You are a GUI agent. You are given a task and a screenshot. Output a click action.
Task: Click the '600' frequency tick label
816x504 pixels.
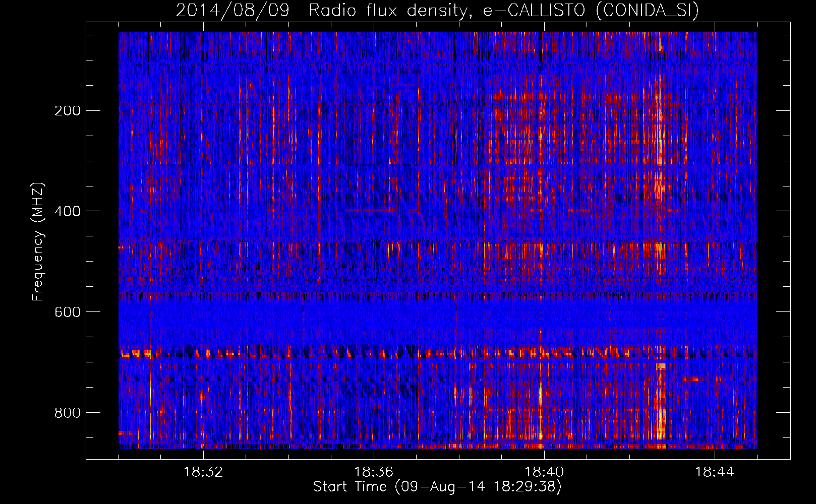coord(68,312)
